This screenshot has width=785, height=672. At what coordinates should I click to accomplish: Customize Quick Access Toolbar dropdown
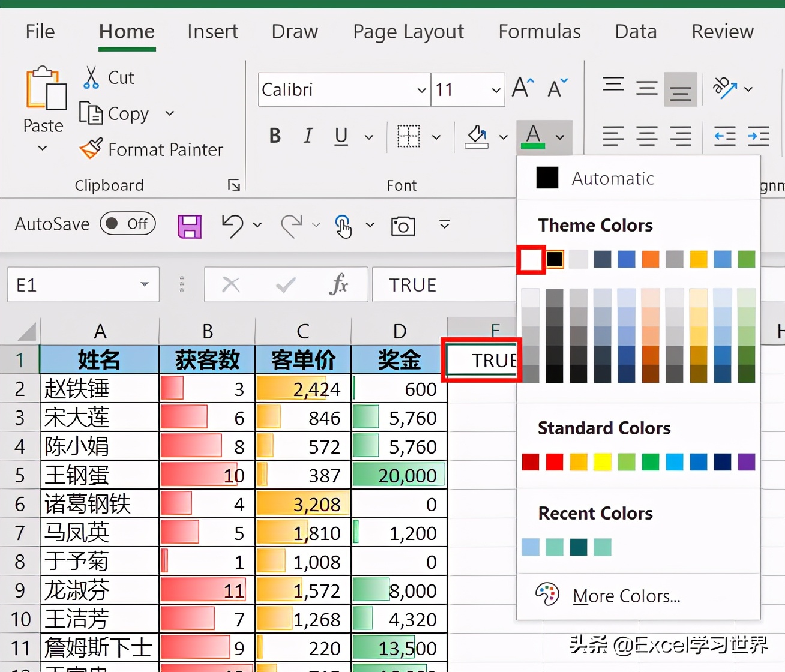445,224
